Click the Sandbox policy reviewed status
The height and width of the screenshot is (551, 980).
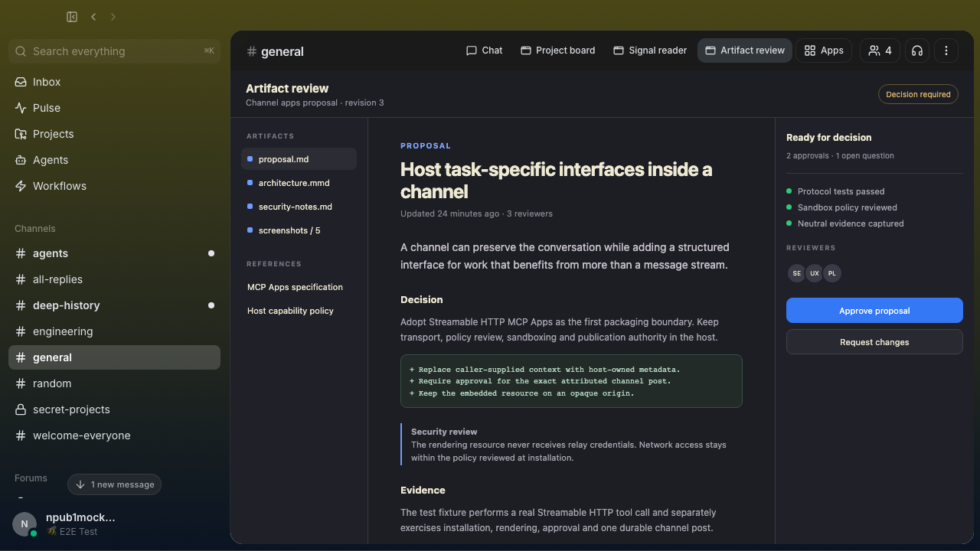(848, 207)
